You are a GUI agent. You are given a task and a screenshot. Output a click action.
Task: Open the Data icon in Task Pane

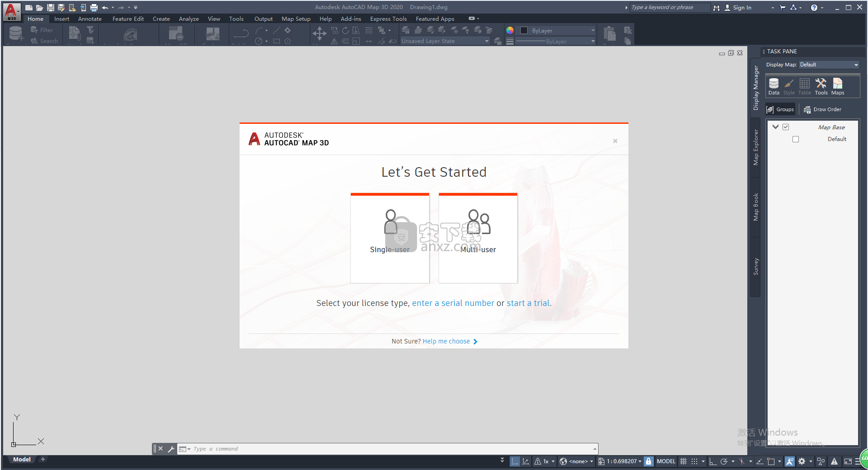click(x=774, y=86)
